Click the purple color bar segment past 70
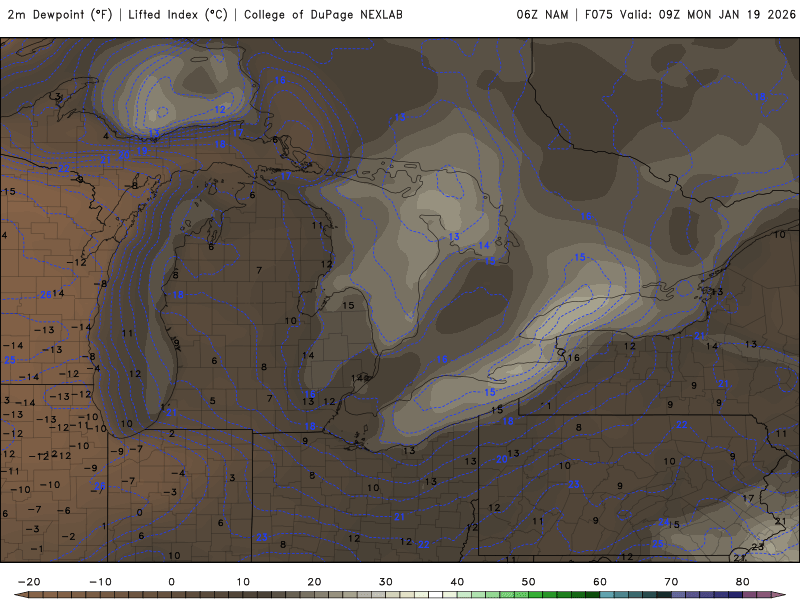Image resolution: width=800 pixels, height=600 pixels. 679,595
